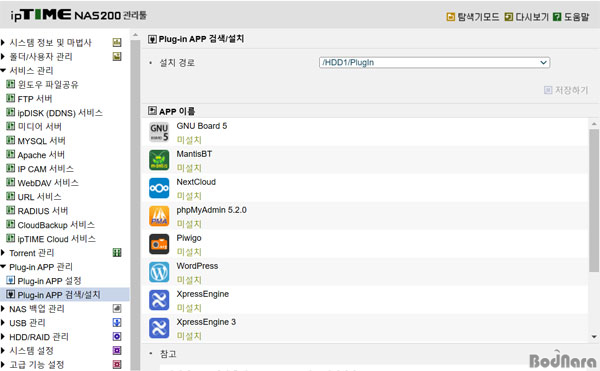Click the APP 이름 header icon
This screenshot has width=600, height=371.
tap(152, 111)
